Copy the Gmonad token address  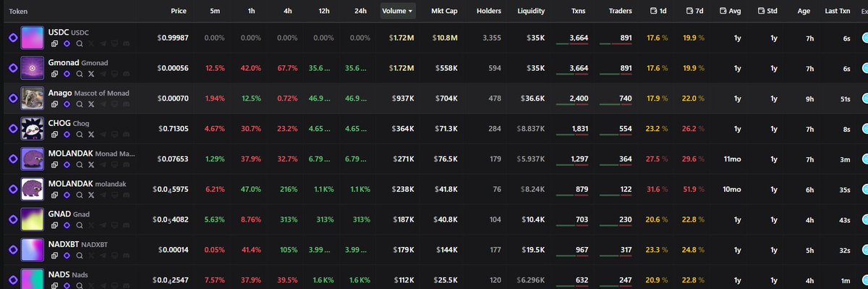point(54,74)
